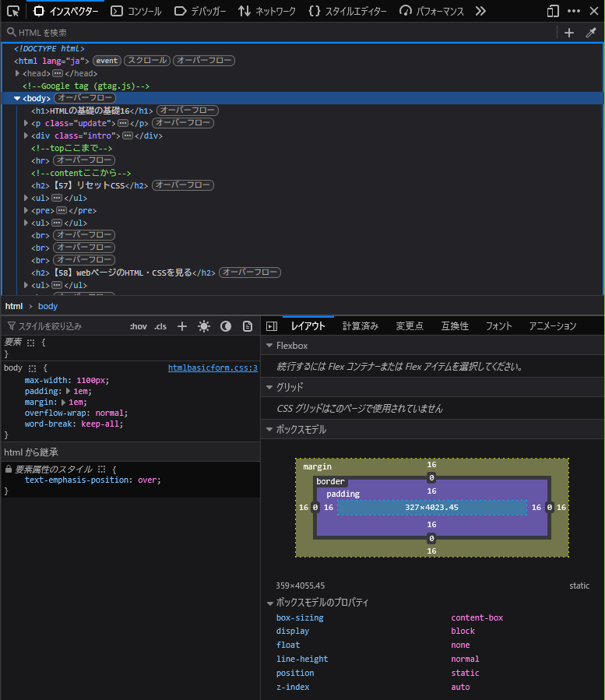605x700 pixels.
Task: Expand the padding shorthand triangle
Action: [x=69, y=391]
